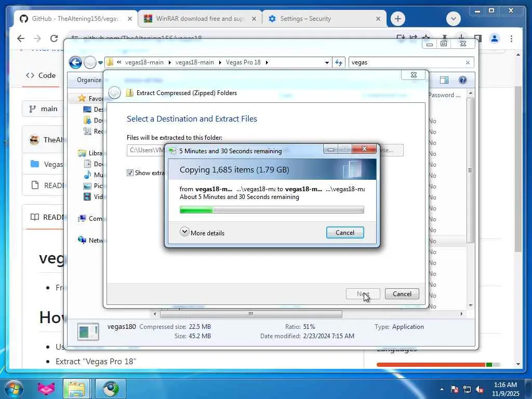
Task: Click Explorer forward navigation arrow
Action: tap(90, 62)
